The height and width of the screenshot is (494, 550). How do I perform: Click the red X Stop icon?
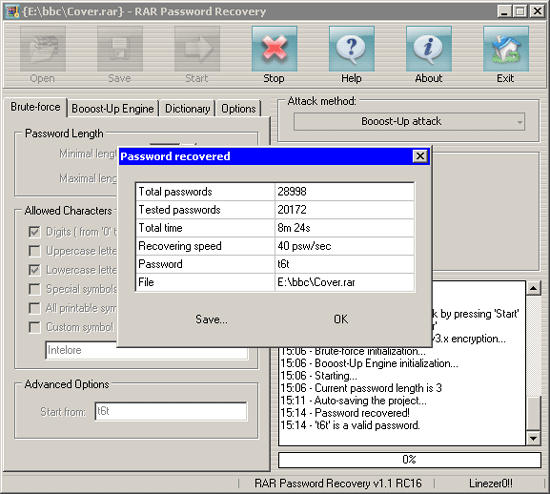274,49
